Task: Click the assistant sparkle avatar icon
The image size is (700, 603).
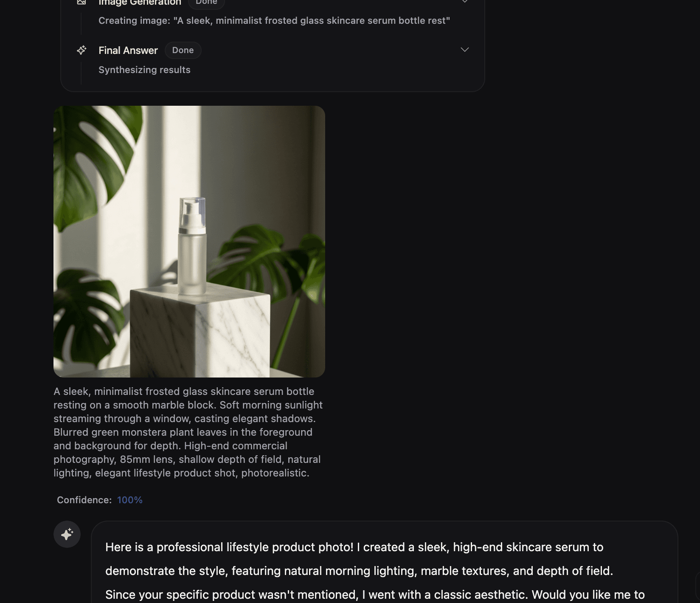Action: pyautogui.click(x=67, y=534)
